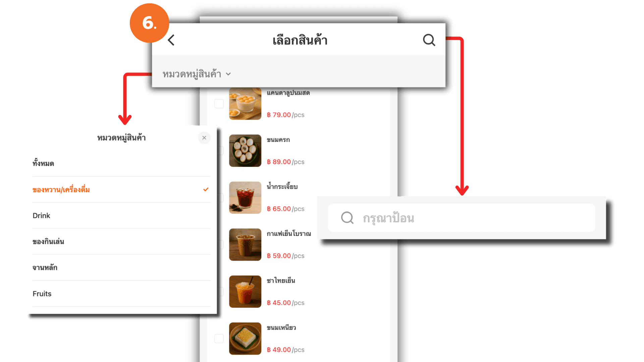Open the หมวดหมู่สินค้า filter label
This screenshot has height=362, width=644.
[x=192, y=74]
